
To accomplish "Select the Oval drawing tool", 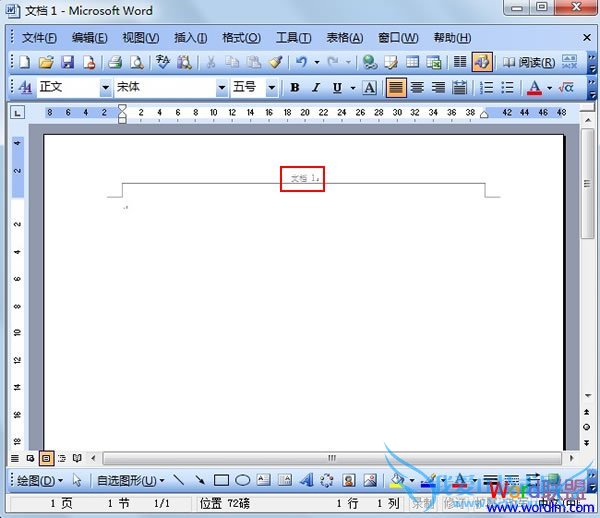I will click(x=242, y=480).
